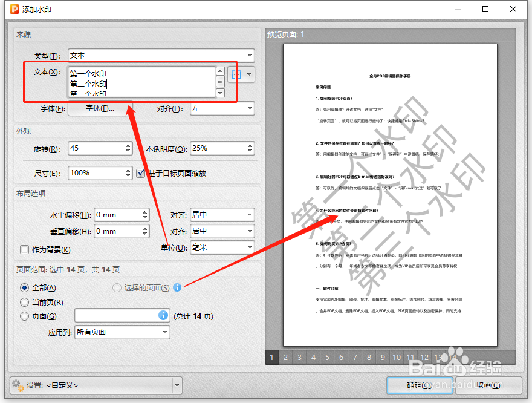Screen dimensions: 532x403
Task: Click info icon beside 选择的页面
Action: (x=177, y=287)
